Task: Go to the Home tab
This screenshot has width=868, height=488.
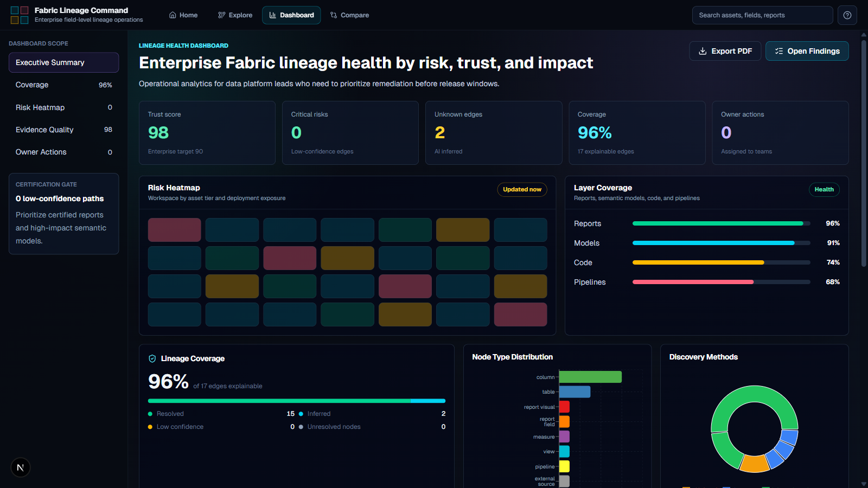Action: pyautogui.click(x=183, y=15)
